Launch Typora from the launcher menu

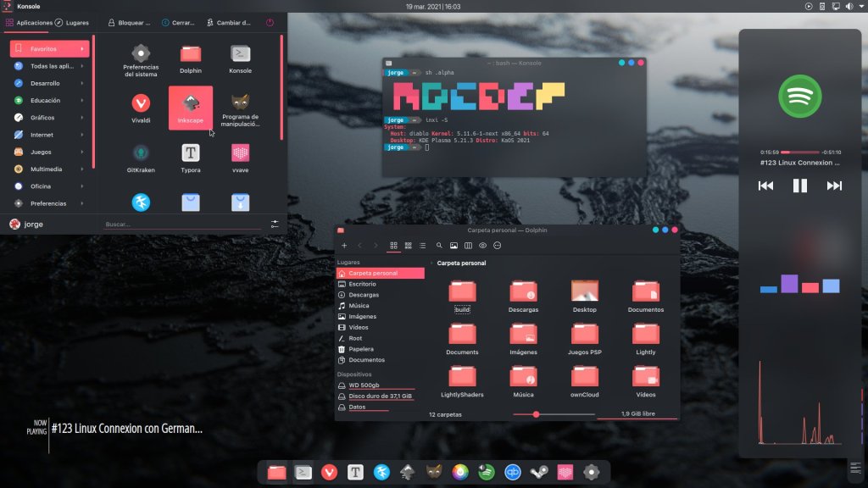[x=191, y=156]
